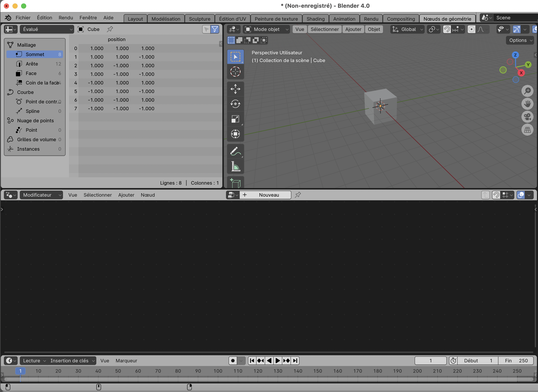Select the Annotate pencil tool
538x392 pixels.
tap(235, 151)
